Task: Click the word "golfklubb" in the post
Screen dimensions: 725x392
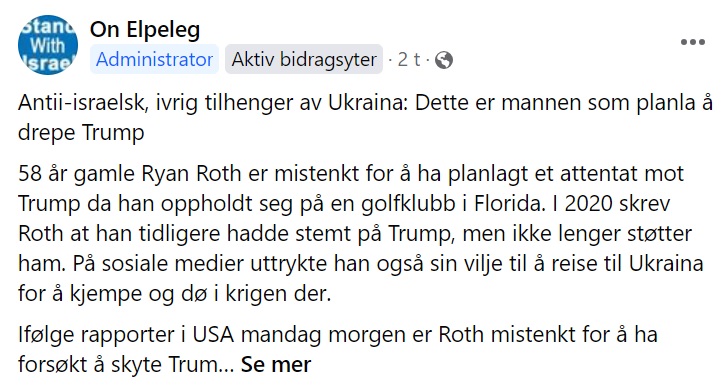Action: (409, 204)
